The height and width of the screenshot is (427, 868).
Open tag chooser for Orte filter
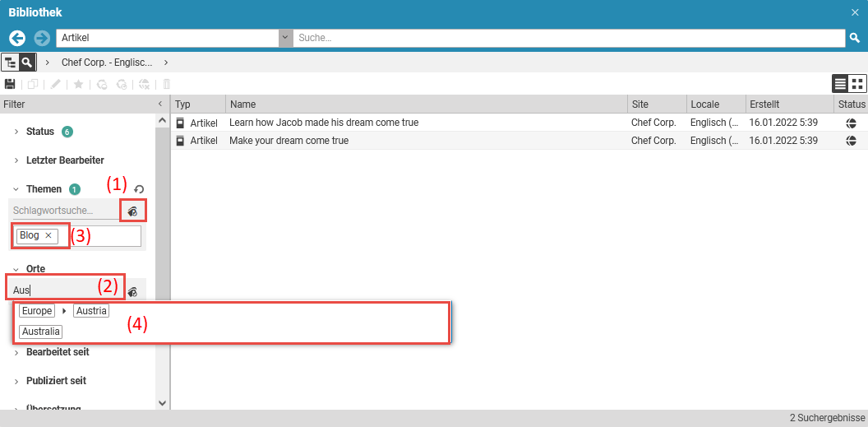point(132,290)
